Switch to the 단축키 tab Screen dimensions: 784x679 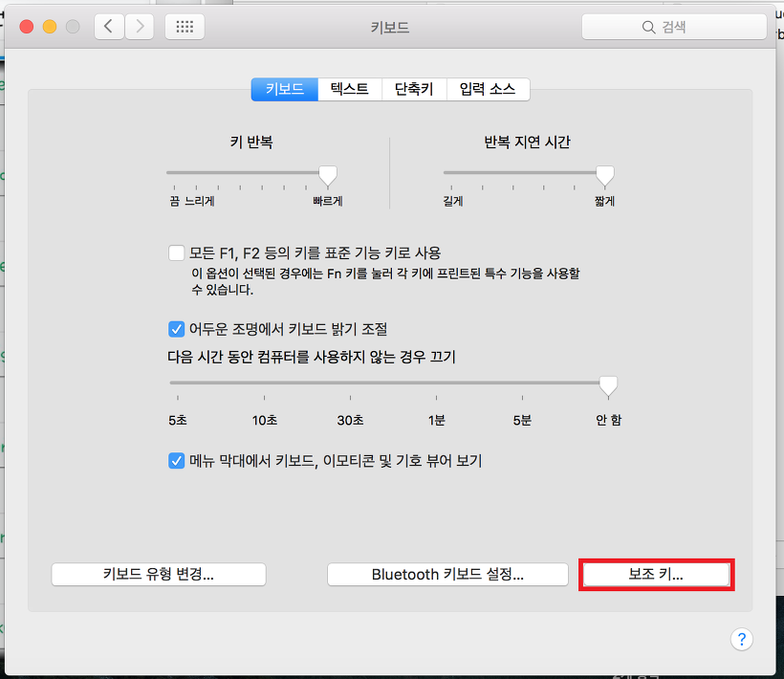point(414,89)
